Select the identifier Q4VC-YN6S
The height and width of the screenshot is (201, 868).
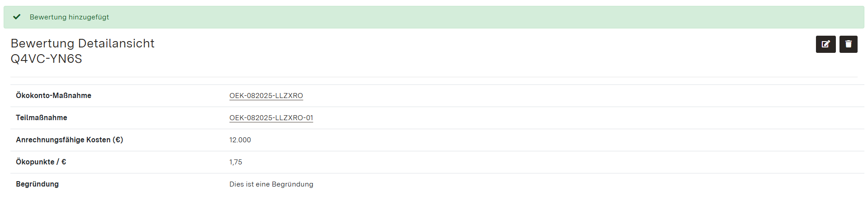click(x=46, y=59)
